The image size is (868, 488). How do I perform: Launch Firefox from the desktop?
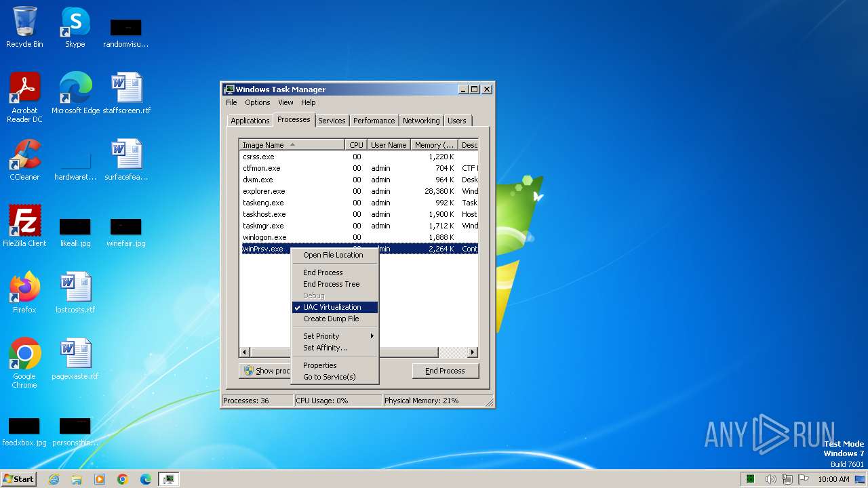pyautogui.click(x=24, y=293)
